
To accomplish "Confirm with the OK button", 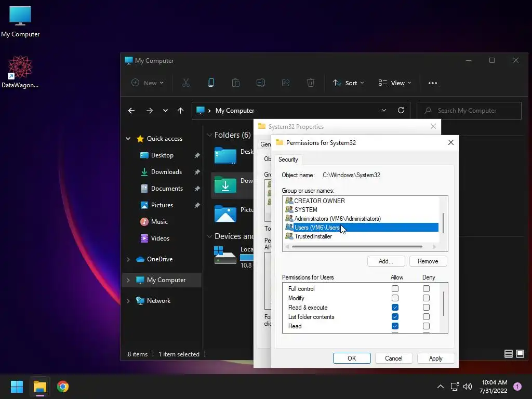I will pyautogui.click(x=352, y=358).
